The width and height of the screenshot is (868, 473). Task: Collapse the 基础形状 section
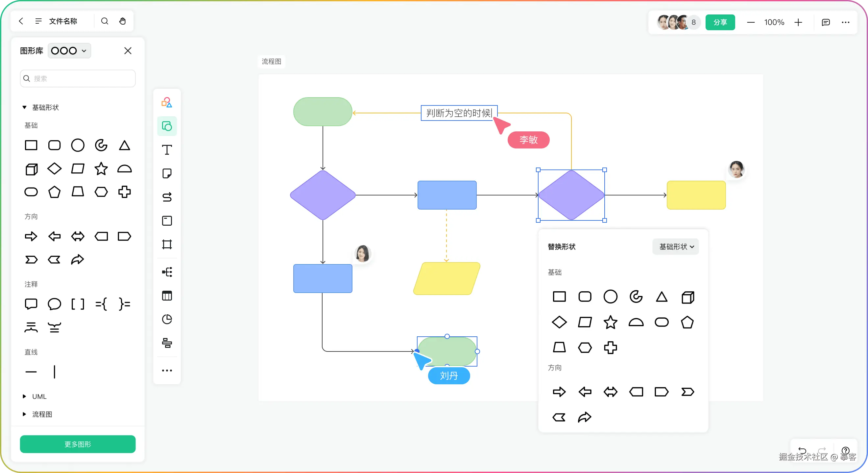tap(24, 107)
